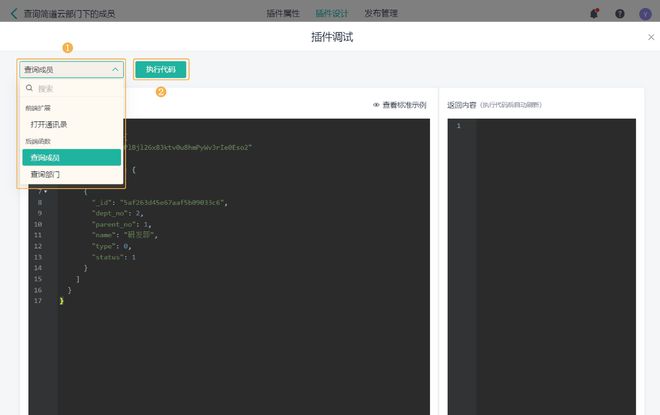660x415 pixels.
Task: Switch to the 插件设计 tab
Action: pos(332,13)
